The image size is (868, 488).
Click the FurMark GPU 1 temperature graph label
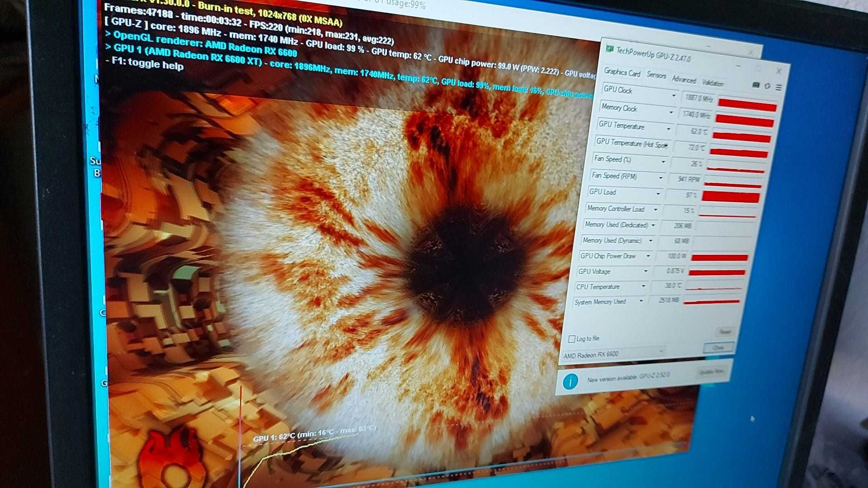click(315, 433)
